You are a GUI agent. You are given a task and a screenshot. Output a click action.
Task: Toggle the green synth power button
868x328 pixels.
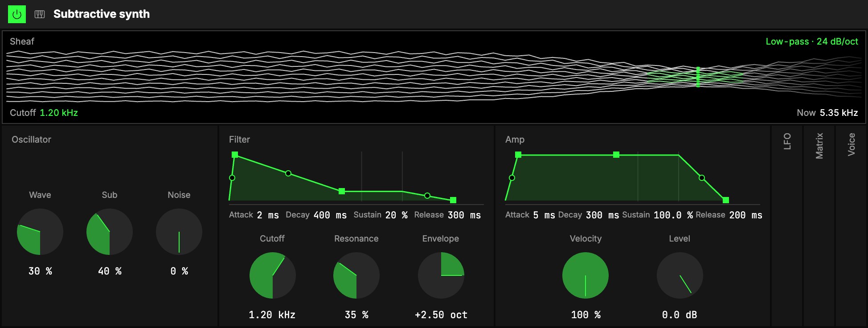point(17,14)
